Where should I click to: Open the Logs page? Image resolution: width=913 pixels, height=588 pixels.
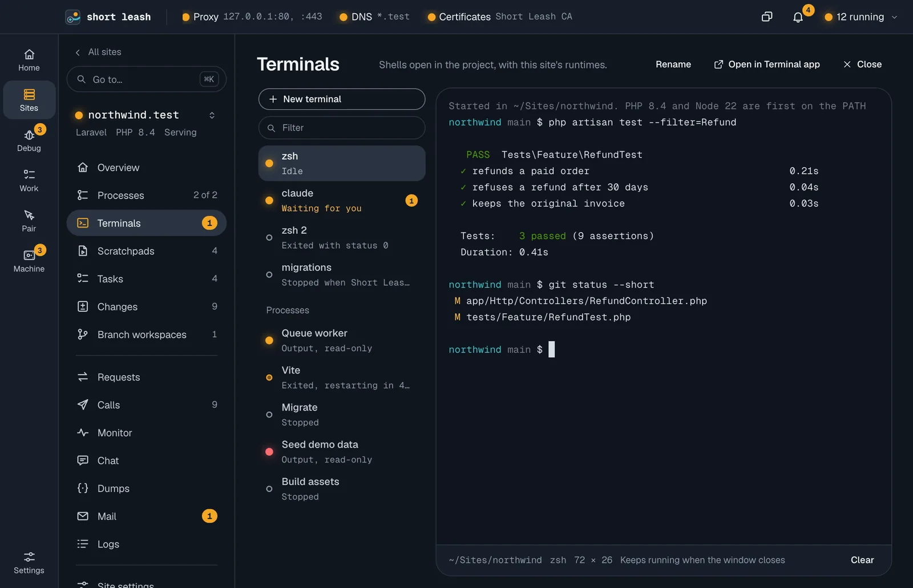(147, 544)
